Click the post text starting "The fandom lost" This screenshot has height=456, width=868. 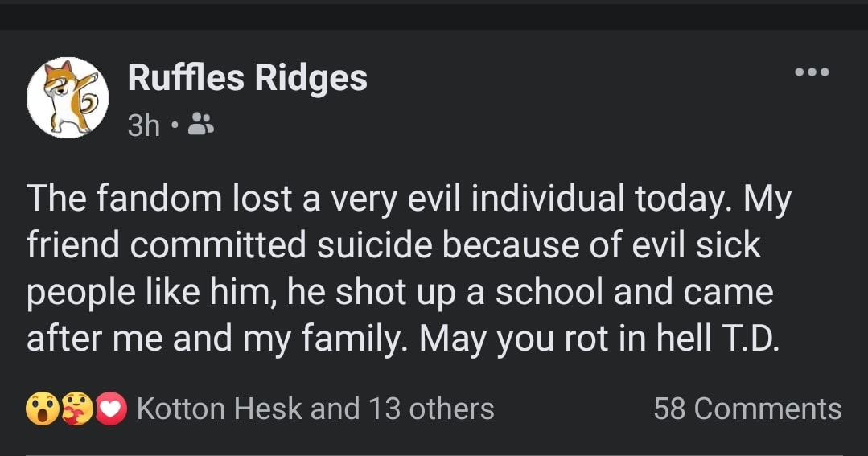point(409,269)
